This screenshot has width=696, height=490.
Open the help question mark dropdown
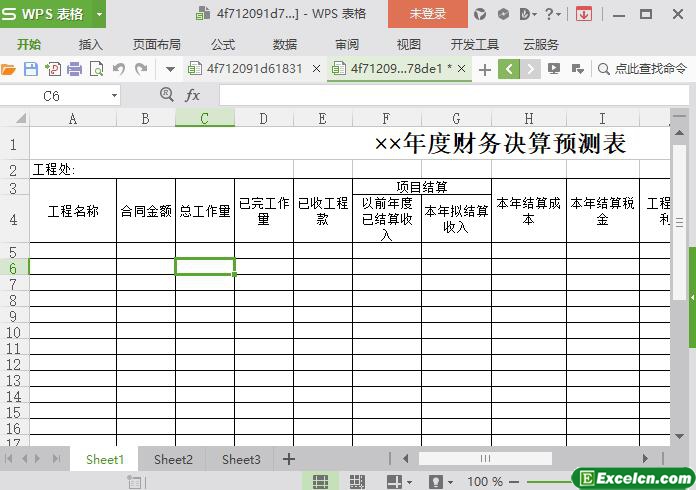tap(553, 15)
